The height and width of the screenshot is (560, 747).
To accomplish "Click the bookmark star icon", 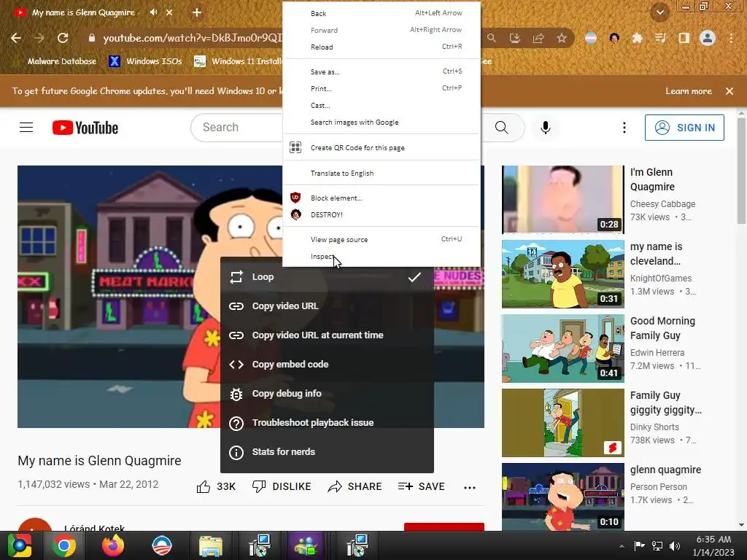I will (x=562, y=38).
